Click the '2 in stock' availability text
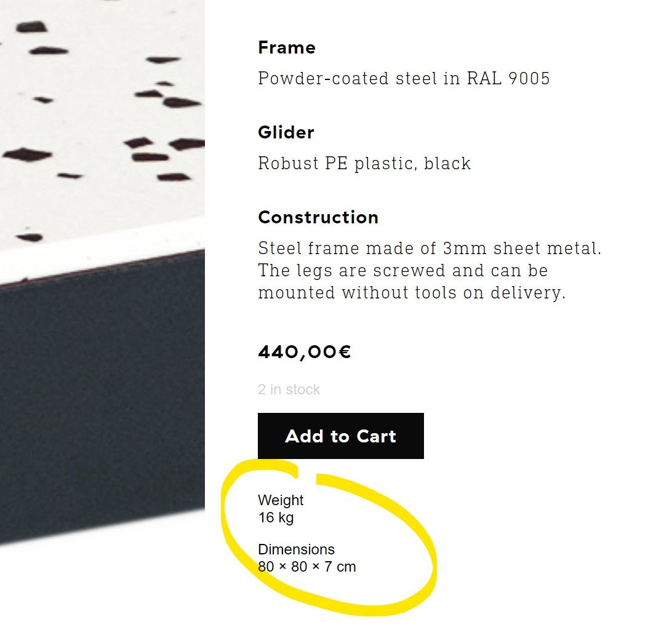The height and width of the screenshot is (643, 672). click(289, 389)
